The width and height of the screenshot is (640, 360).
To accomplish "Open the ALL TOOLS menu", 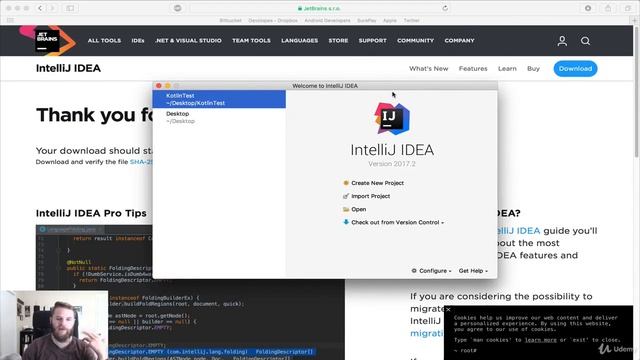I will point(104,40).
